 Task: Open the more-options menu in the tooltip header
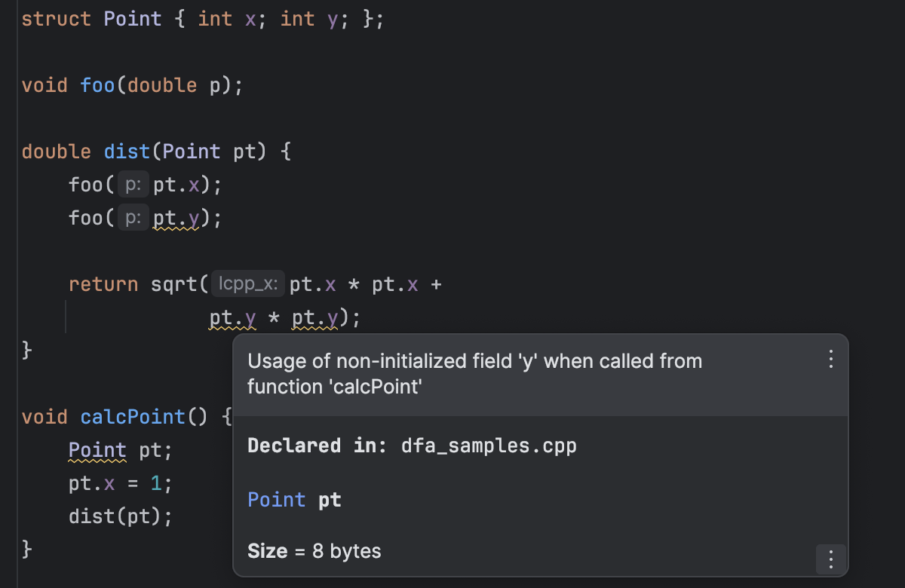click(x=830, y=359)
